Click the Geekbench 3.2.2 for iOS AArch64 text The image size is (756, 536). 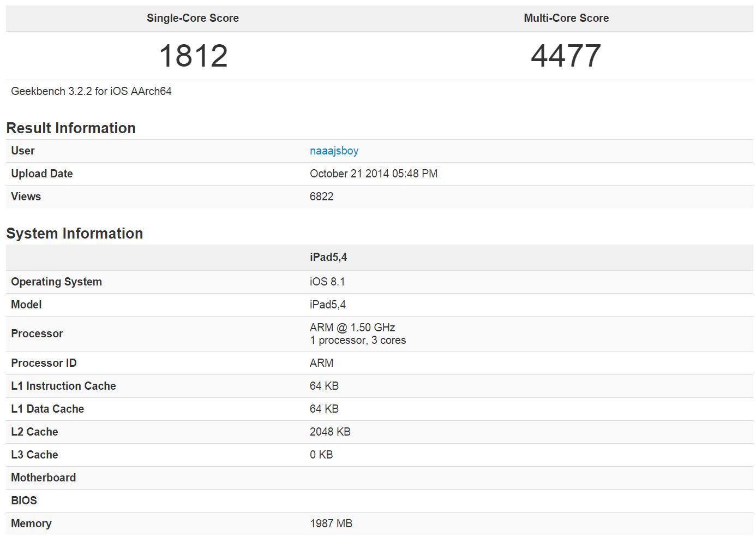click(x=91, y=91)
